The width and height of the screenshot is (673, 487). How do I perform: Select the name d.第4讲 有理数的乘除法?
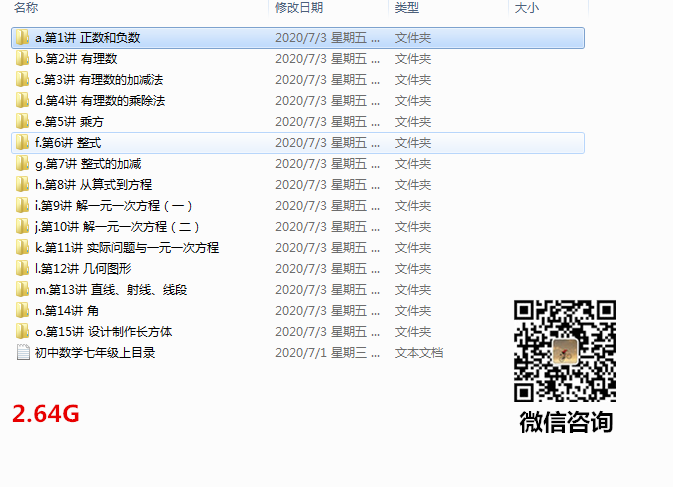[100, 101]
